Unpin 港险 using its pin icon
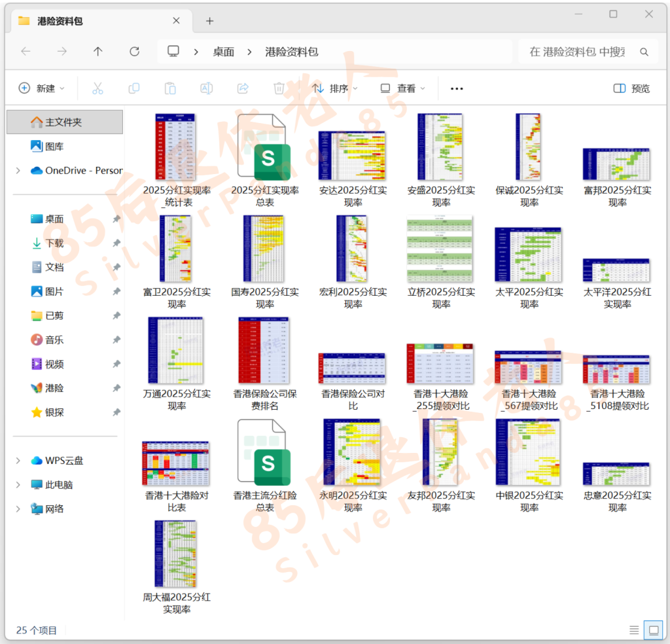 click(x=116, y=388)
